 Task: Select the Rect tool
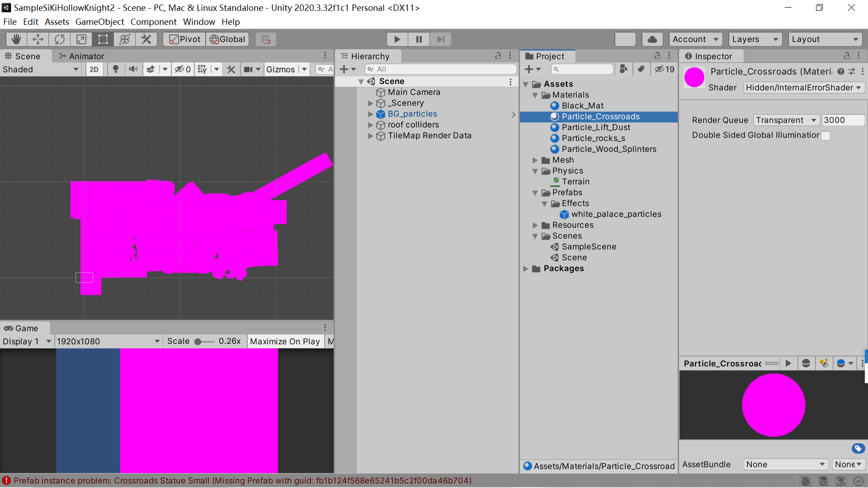(x=103, y=39)
